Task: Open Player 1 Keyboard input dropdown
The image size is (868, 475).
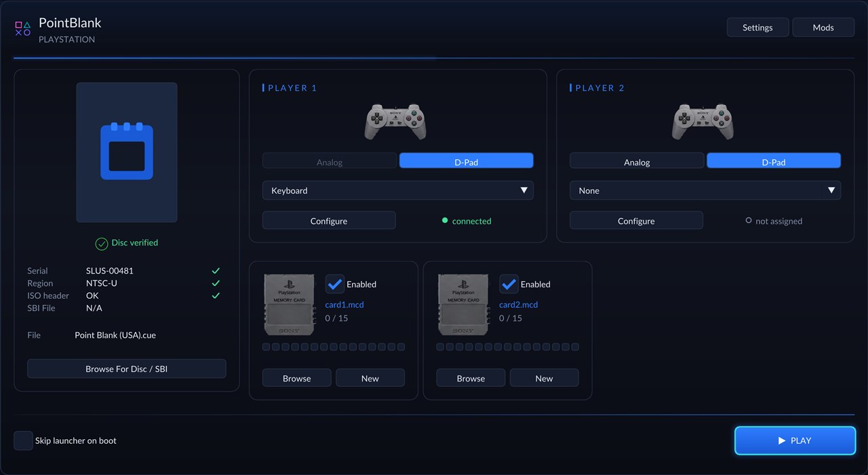Action: point(398,190)
